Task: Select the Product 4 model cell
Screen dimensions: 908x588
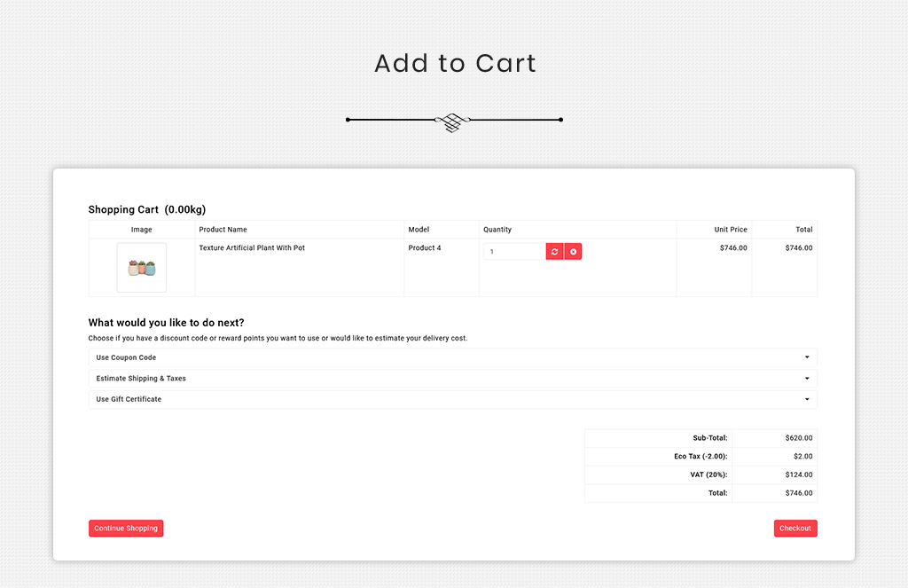Action: point(425,248)
